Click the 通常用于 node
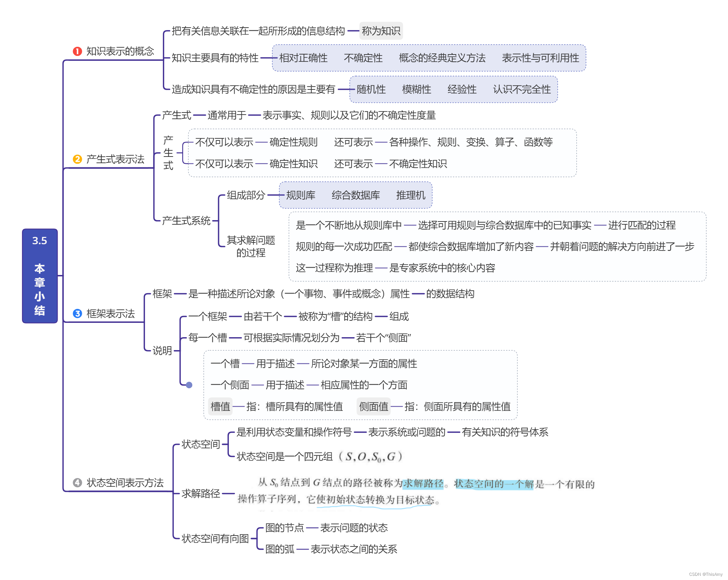The image size is (728, 580). [x=227, y=115]
